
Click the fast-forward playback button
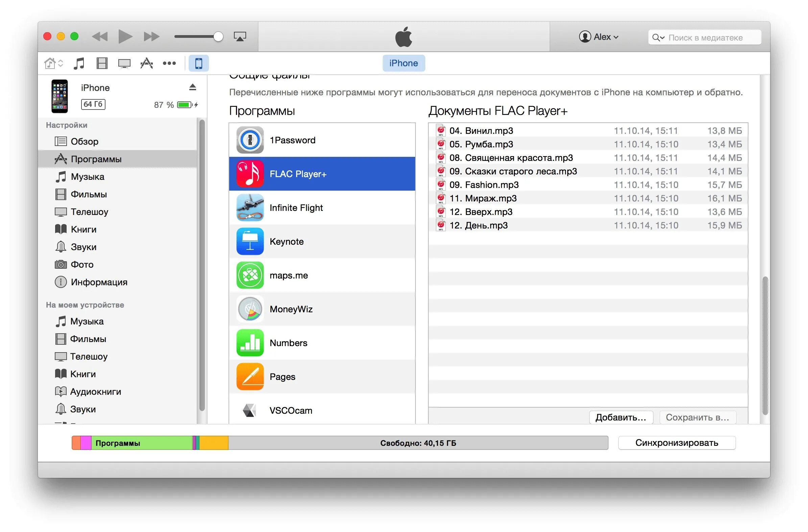click(151, 36)
